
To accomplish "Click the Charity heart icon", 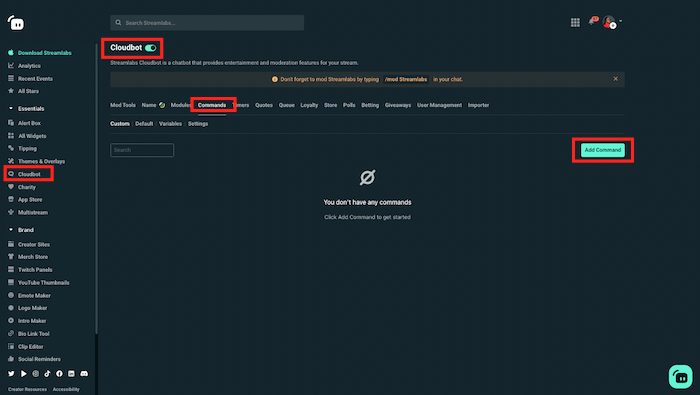I will click(x=11, y=187).
